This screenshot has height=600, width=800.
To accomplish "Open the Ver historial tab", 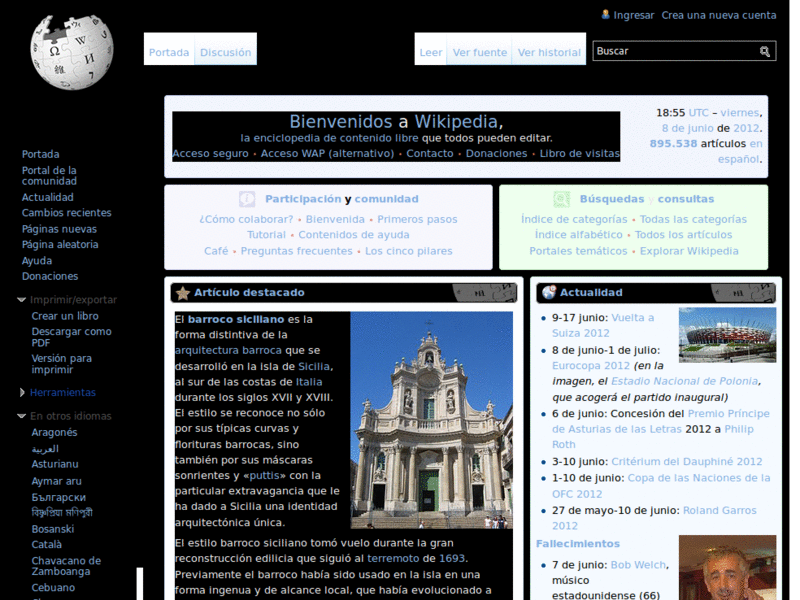I will tap(549, 52).
